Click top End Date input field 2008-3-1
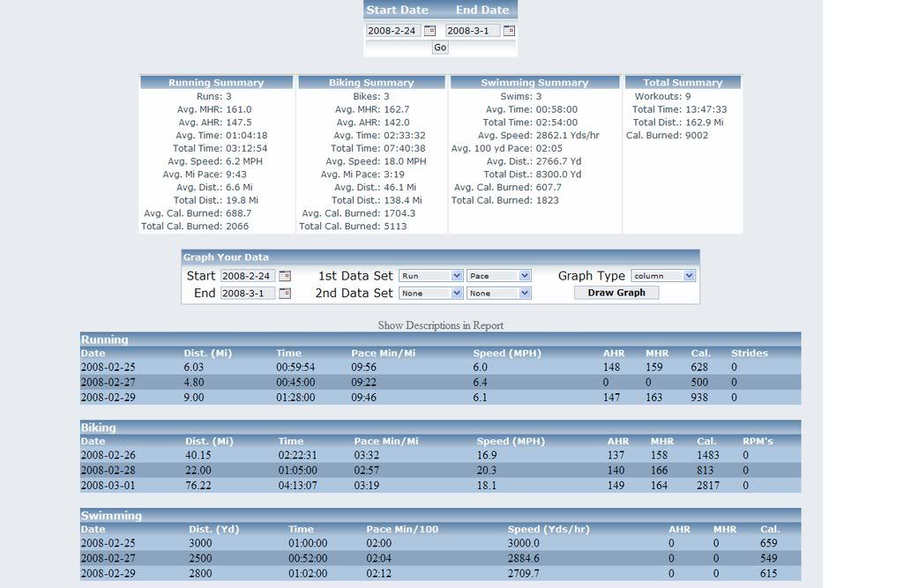Screen dimensions: 903x588 [473, 31]
